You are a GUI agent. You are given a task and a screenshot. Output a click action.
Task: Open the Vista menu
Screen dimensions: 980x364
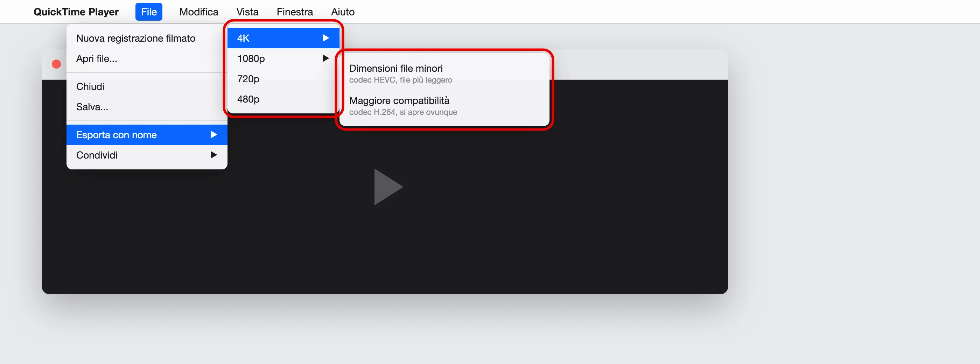pyautogui.click(x=247, y=12)
